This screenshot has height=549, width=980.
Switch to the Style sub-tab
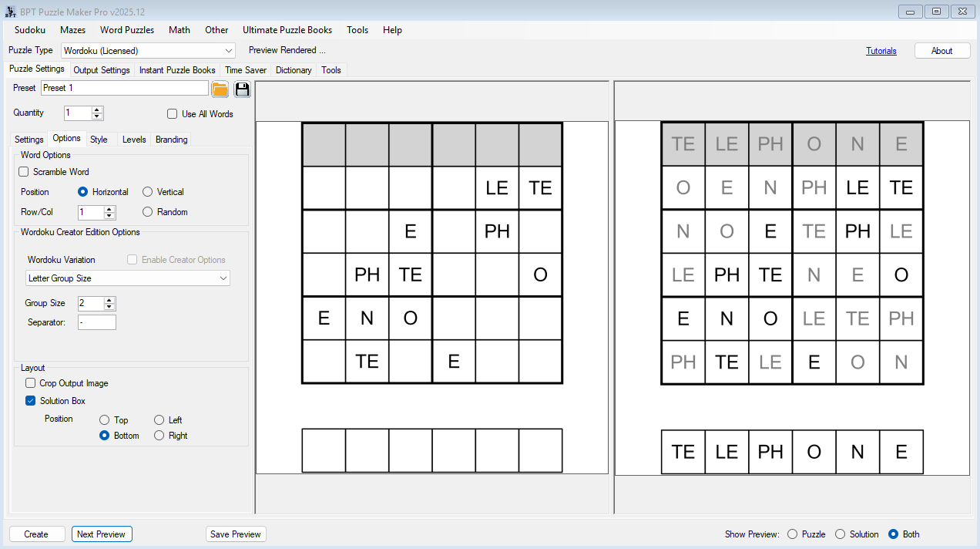pyautogui.click(x=99, y=140)
